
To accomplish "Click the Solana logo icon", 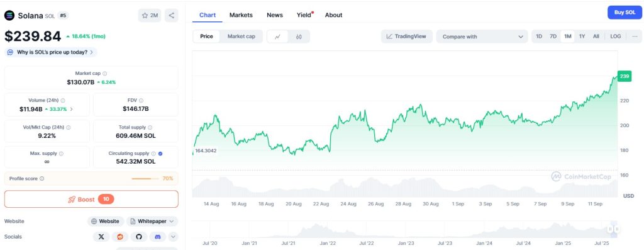I will [x=9, y=16].
